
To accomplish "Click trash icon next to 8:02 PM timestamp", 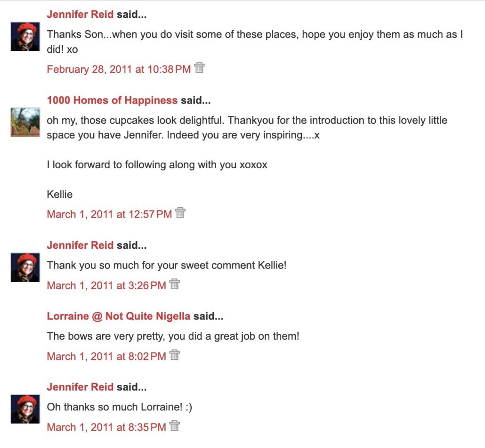I will [x=175, y=355].
